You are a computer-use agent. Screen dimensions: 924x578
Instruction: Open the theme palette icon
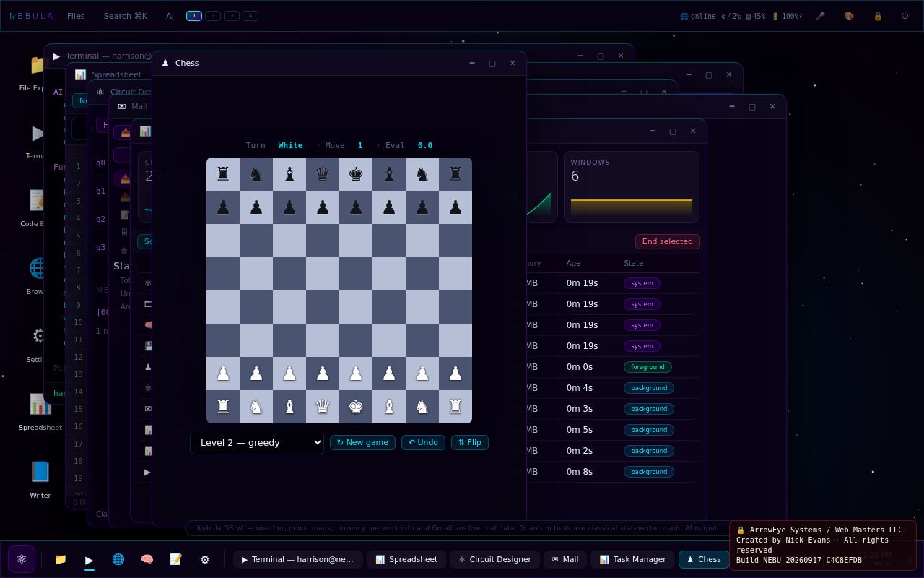849,16
